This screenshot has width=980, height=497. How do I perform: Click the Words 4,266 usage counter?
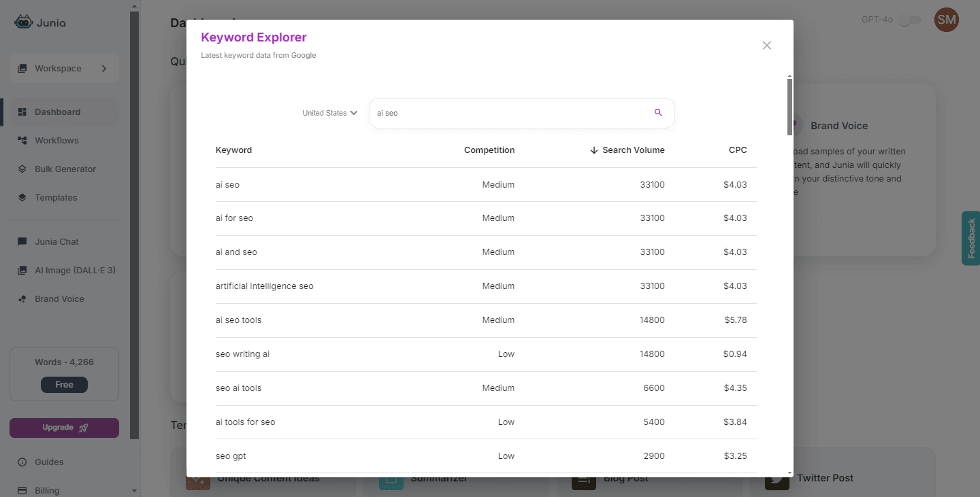[x=64, y=362]
